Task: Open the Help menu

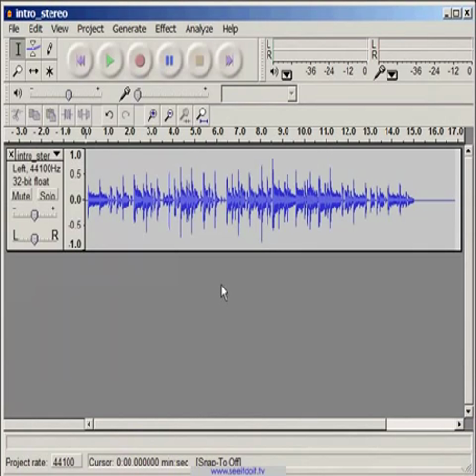Action: pos(230,30)
